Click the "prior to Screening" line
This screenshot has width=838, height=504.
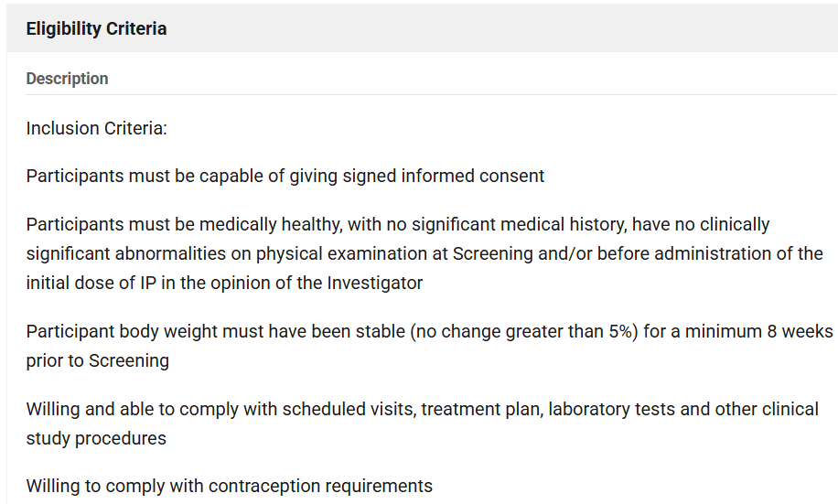[x=97, y=360]
